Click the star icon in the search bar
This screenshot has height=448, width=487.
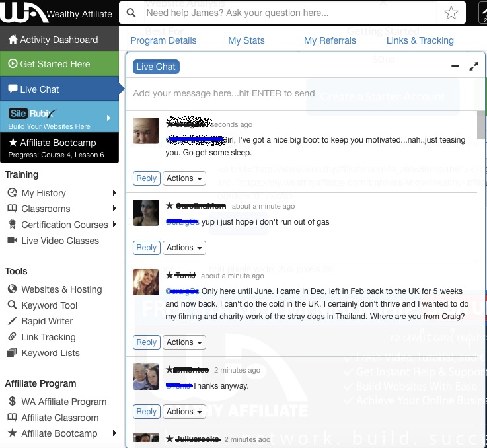(451, 13)
